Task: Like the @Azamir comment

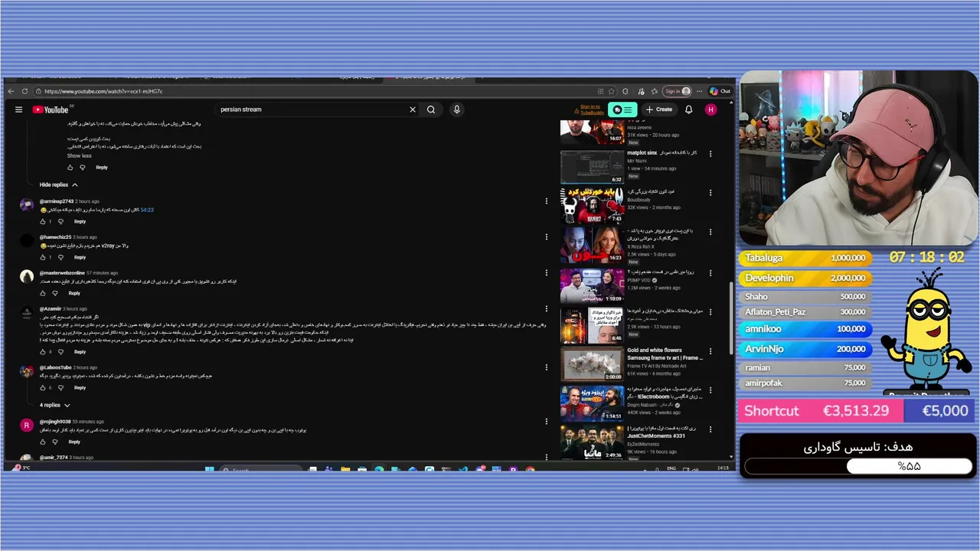Action: [43, 352]
